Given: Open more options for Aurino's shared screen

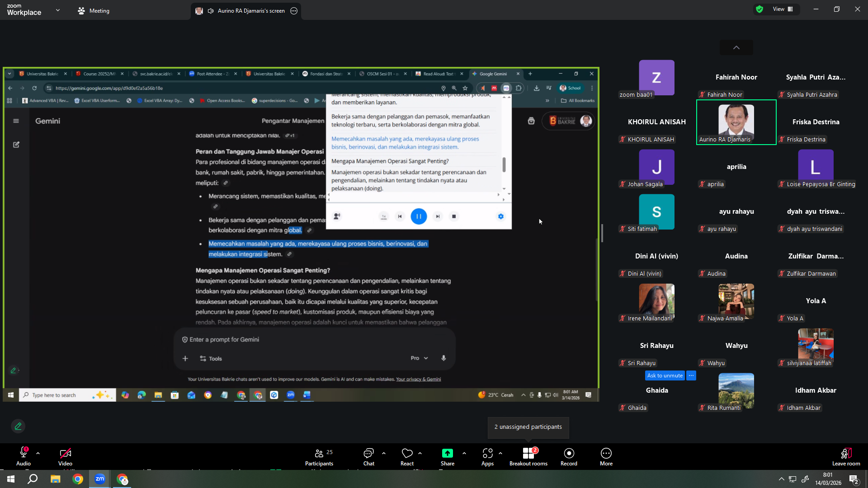Looking at the screenshot, I should point(294,11).
